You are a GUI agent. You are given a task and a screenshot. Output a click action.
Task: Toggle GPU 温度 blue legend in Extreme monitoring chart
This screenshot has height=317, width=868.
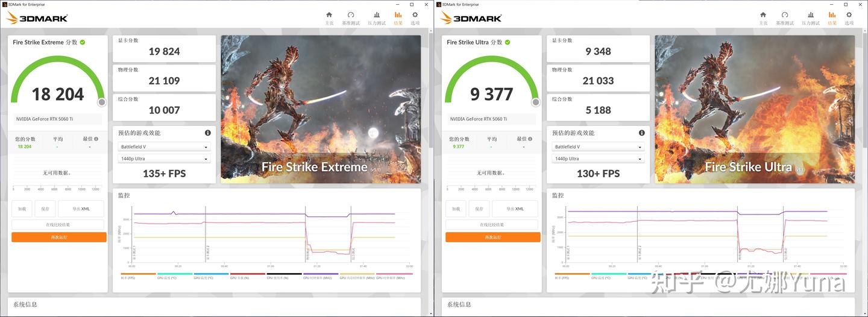tap(211, 275)
